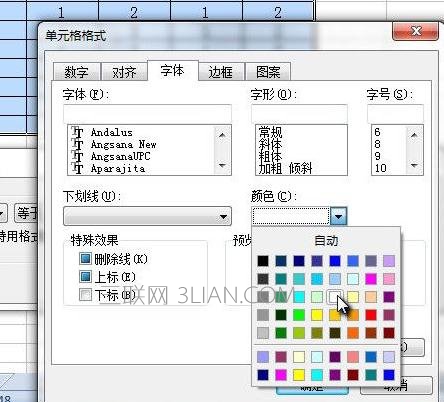The height and width of the screenshot is (402, 444).
Task: Click size list scroll down arrow
Action: click(x=414, y=165)
